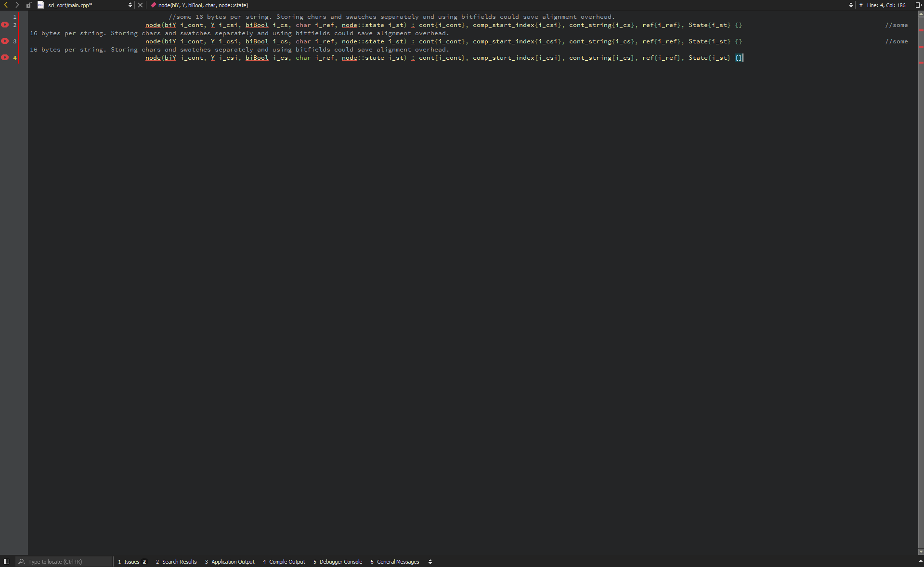The image size is (924, 567).
Task: Open the output panes selector arrows
Action: click(x=430, y=562)
